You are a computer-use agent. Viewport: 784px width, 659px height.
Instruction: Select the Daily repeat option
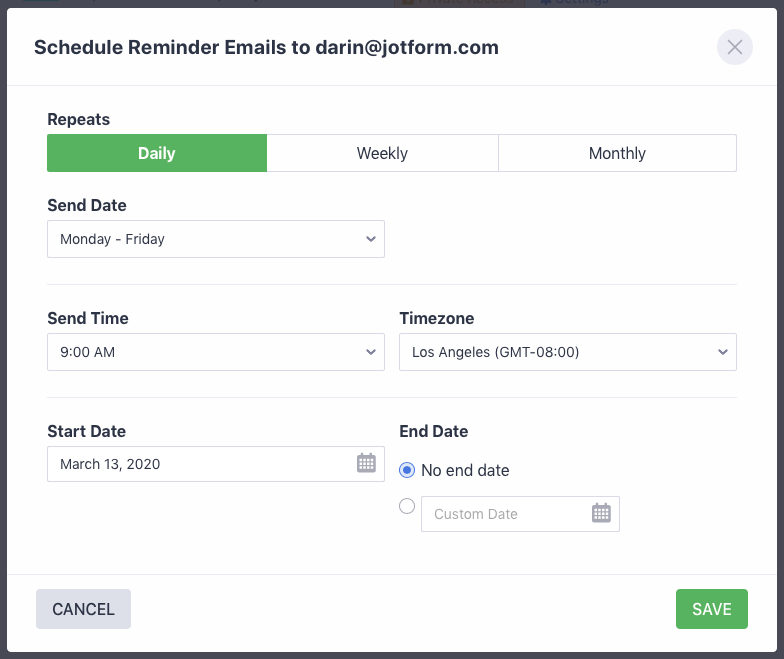tap(157, 153)
